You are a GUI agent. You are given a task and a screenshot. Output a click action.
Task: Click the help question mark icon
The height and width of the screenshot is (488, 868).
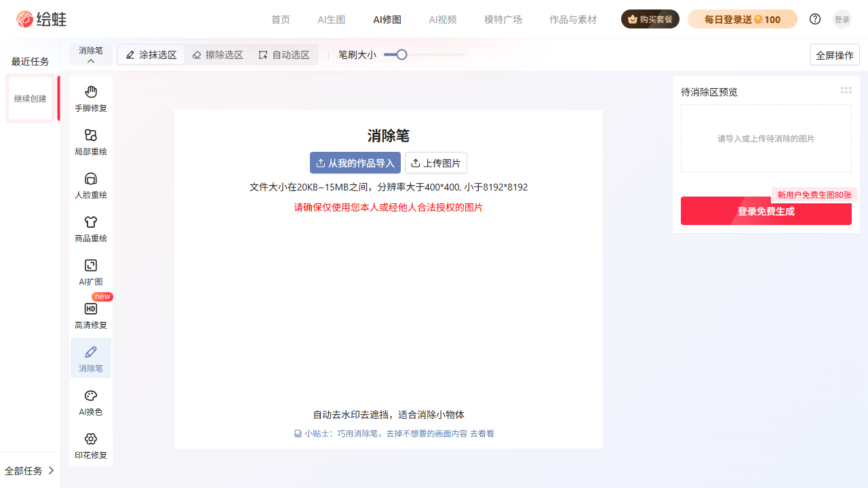[815, 20]
